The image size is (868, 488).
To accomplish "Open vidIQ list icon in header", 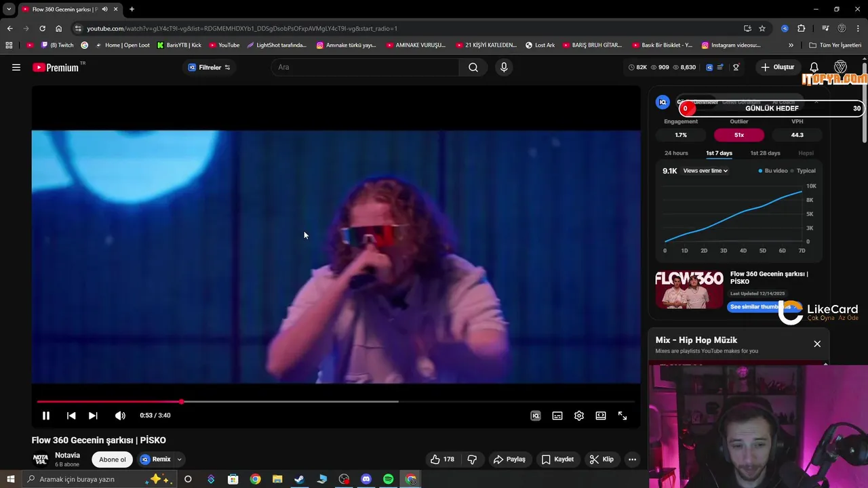I will click(720, 67).
